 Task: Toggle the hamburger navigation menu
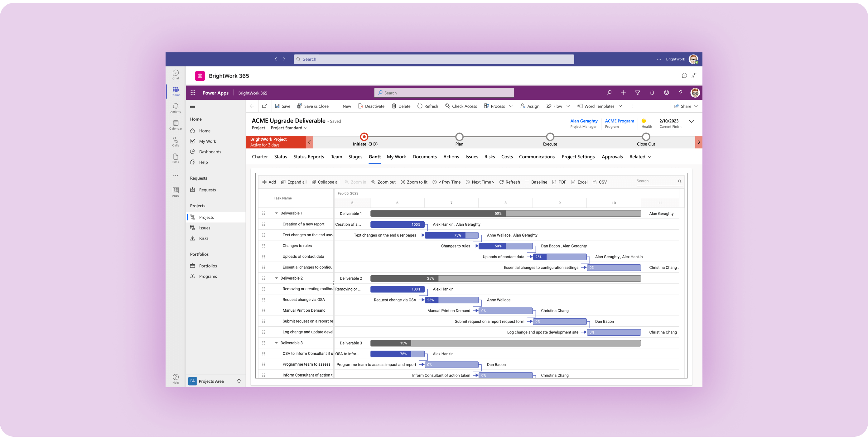click(192, 106)
